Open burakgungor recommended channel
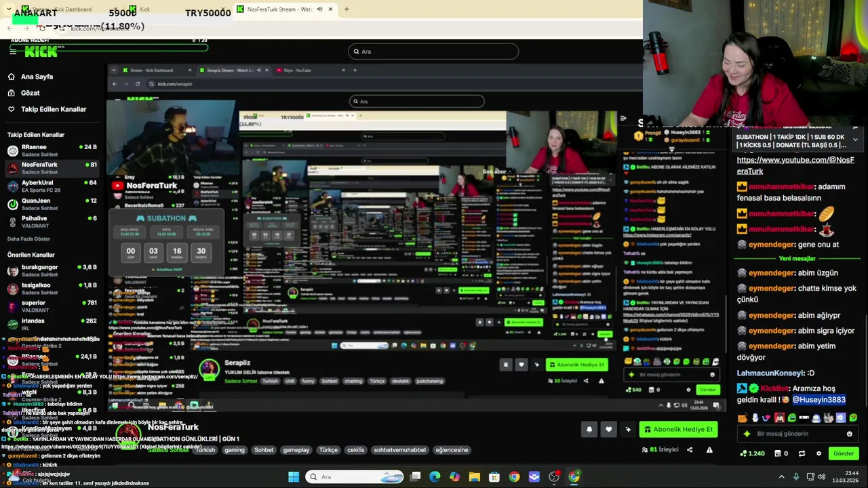 [52, 270]
